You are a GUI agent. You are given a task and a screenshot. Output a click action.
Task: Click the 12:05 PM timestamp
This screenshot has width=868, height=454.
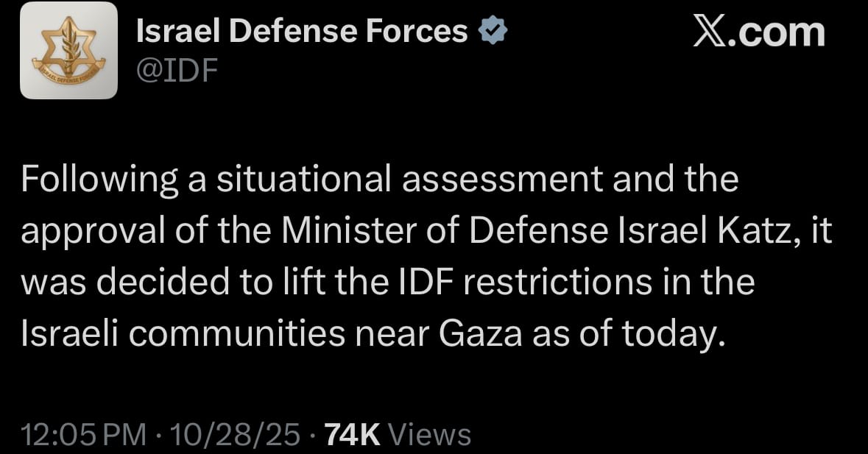85,434
